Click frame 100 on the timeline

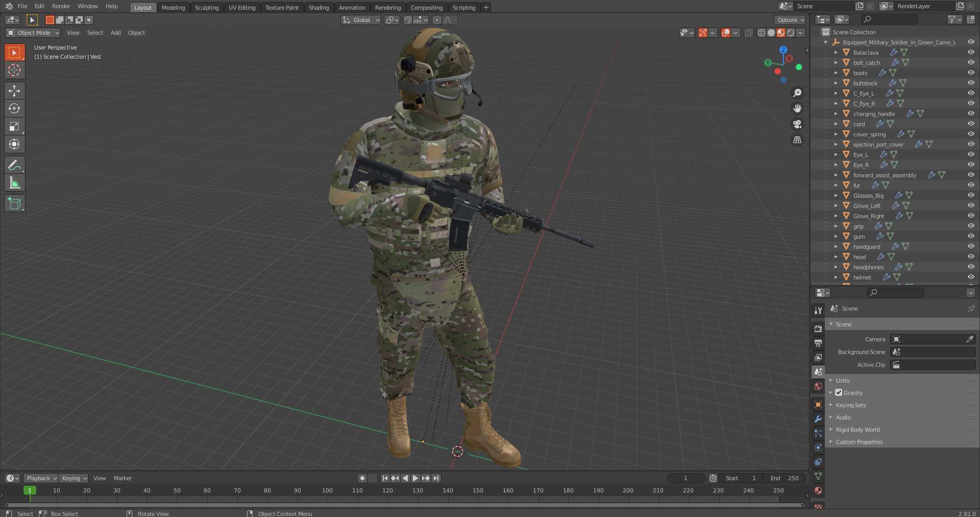click(x=327, y=490)
